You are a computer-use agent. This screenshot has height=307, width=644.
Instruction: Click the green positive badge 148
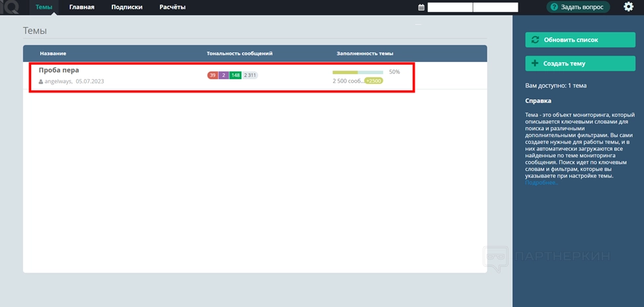[x=235, y=75]
